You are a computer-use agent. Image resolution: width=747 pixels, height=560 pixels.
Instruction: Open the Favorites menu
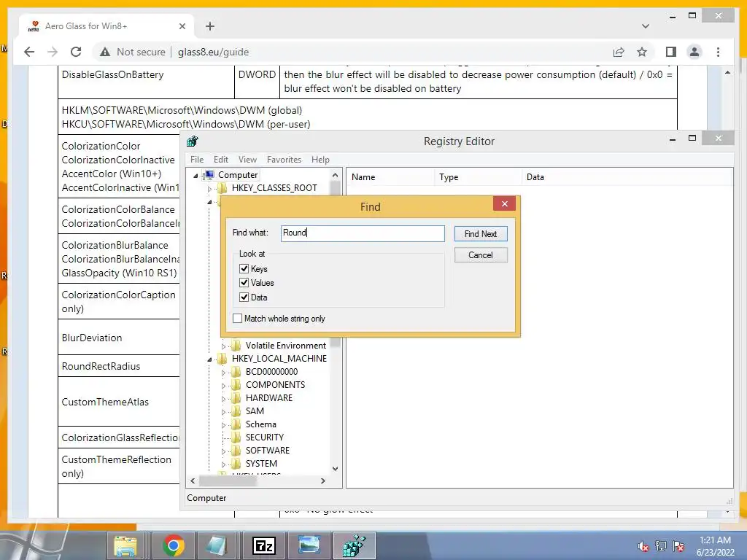click(284, 160)
